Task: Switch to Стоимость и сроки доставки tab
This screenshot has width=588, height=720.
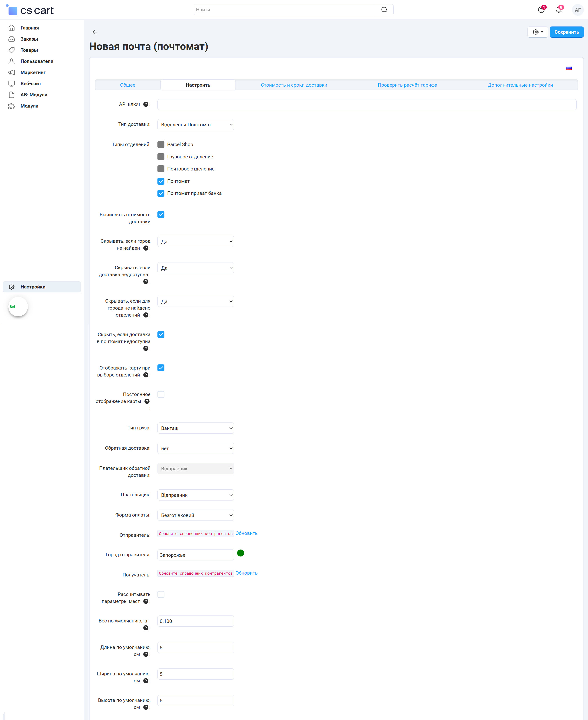Action: pos(294,85)
